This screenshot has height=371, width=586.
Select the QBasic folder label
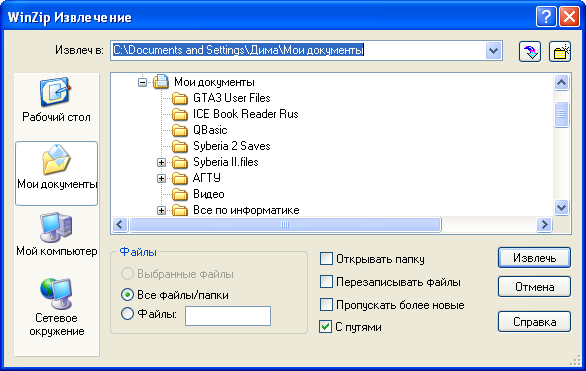(210, 130)
